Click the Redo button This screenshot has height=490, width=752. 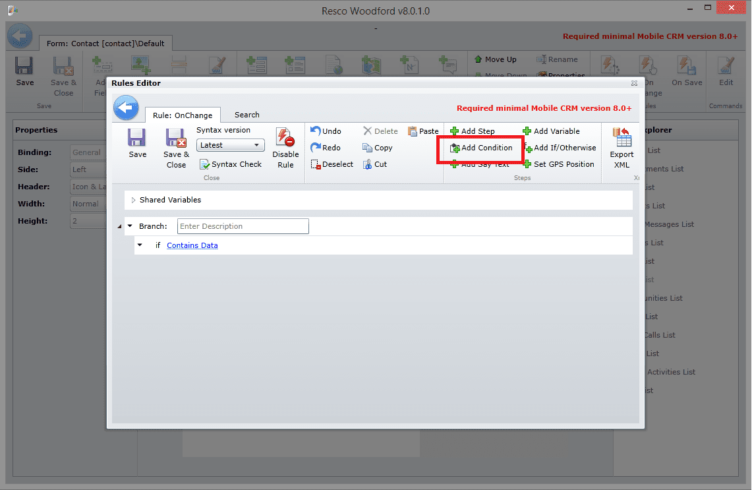point(326,148)
